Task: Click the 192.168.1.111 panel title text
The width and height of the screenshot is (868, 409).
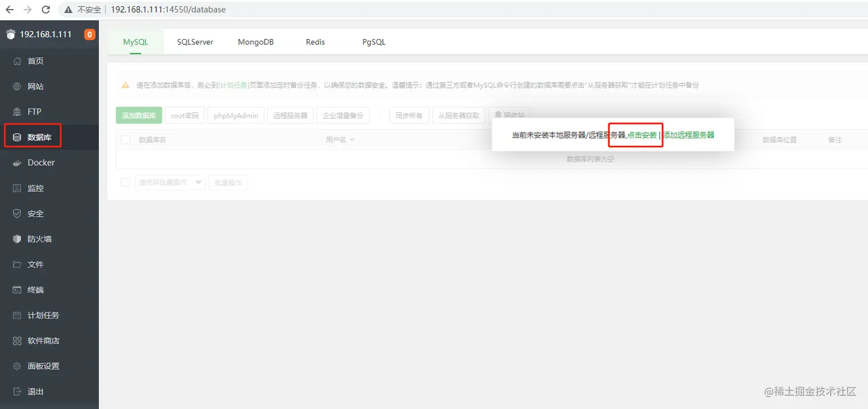Action: click(46, 34)
